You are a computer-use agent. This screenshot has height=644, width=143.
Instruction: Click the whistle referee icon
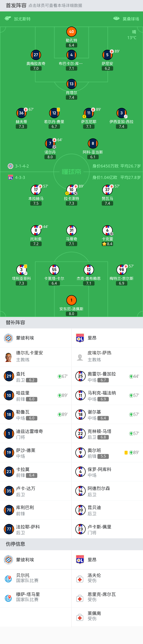click(8, 19)
